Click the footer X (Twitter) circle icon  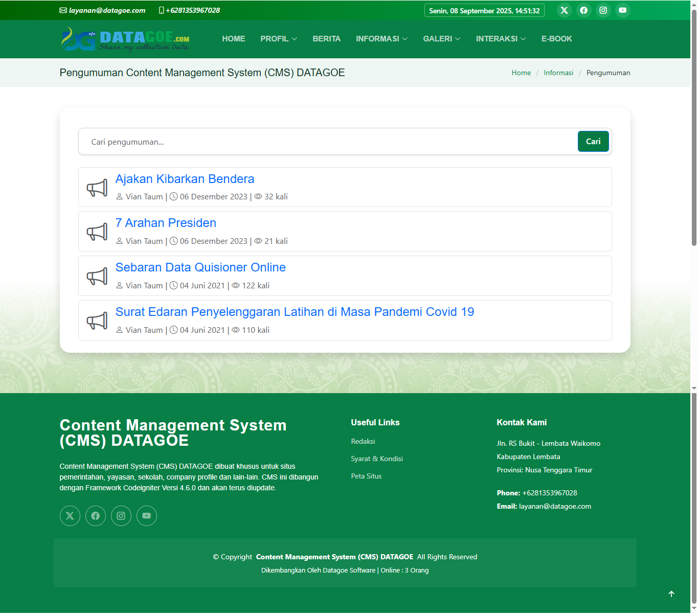click(x=70, y=516)
